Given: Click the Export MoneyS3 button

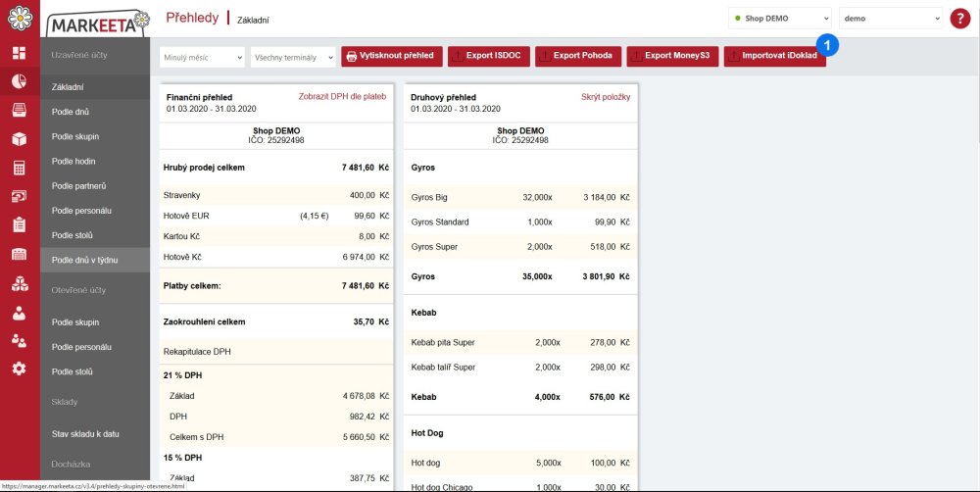Looking at the screenshot, I should pos(672,56).
